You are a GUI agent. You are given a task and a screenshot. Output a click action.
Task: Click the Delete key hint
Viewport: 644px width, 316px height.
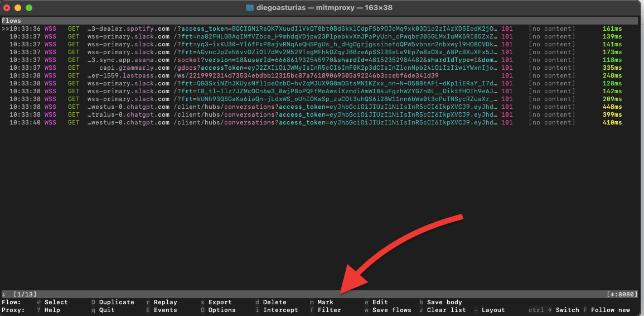click(x=270, y=302)
